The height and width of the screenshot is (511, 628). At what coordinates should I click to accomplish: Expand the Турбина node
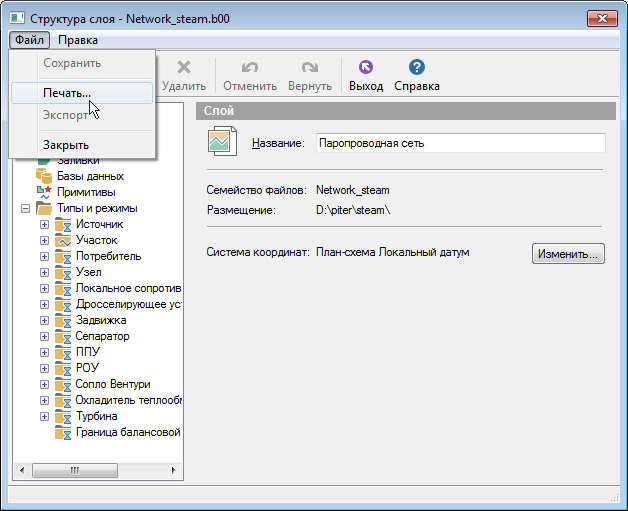44,417
